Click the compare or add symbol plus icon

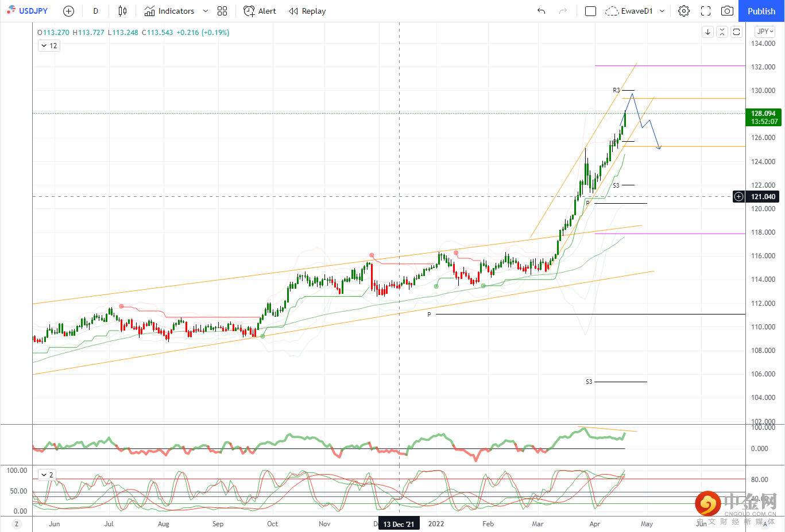pos(68,11)
